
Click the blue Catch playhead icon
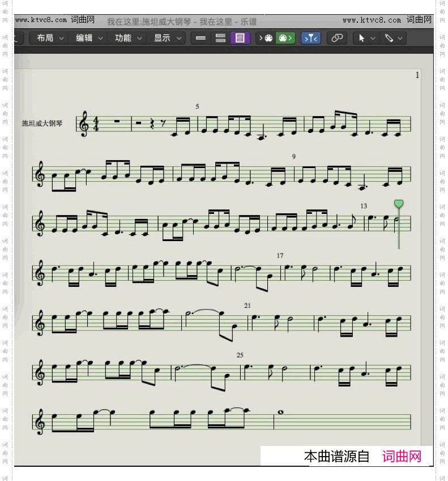[x=310, y=38]
